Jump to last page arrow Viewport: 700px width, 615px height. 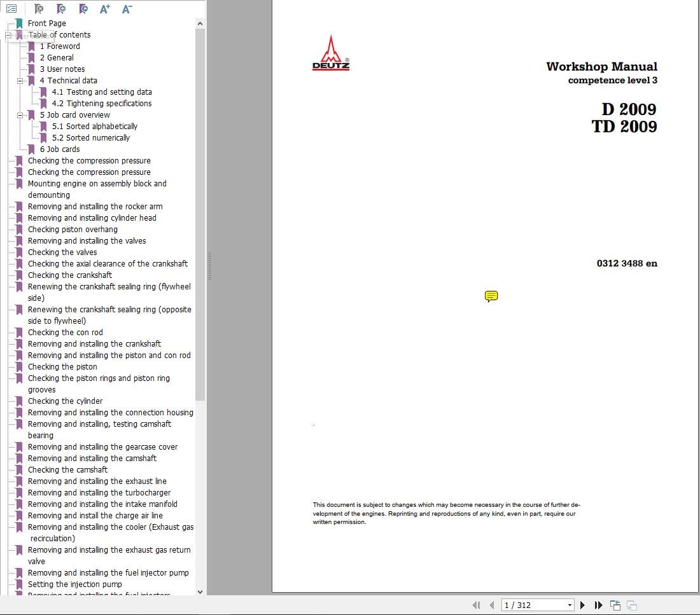click(598, 605)
